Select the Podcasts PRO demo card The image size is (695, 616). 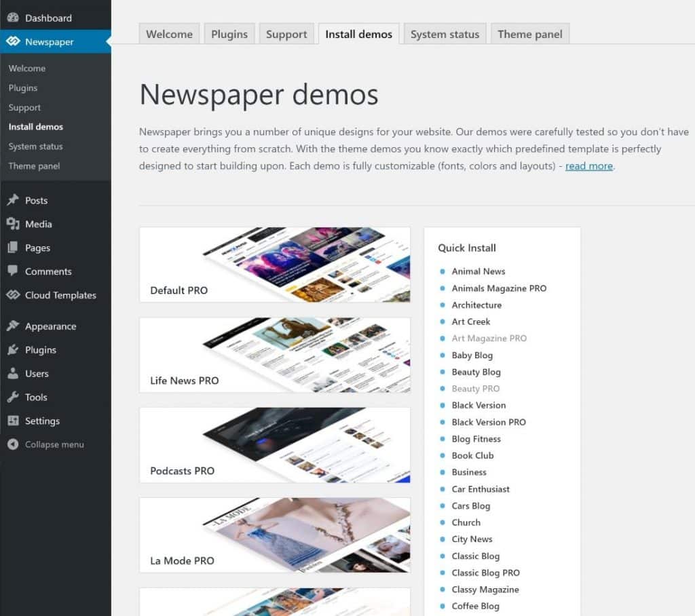coord(275,445)
